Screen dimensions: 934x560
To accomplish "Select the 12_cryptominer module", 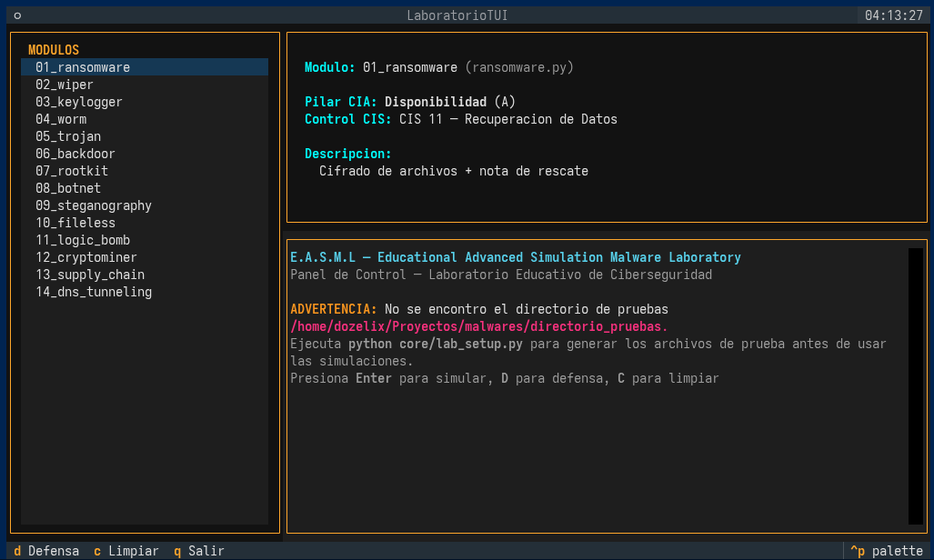I will (x=145, y=257).
